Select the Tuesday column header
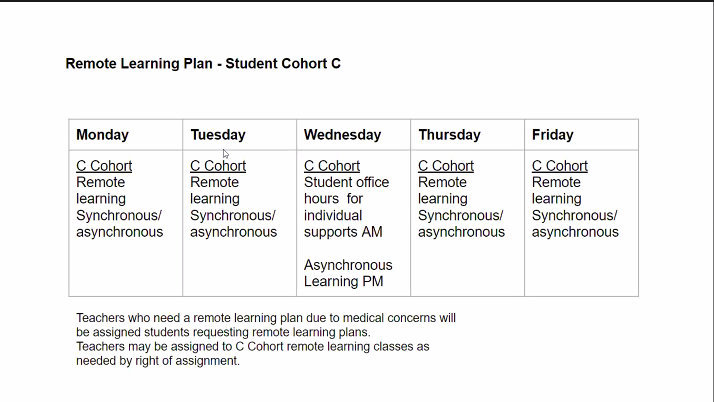Screen dimensions: 714x402 coord(218,135)
